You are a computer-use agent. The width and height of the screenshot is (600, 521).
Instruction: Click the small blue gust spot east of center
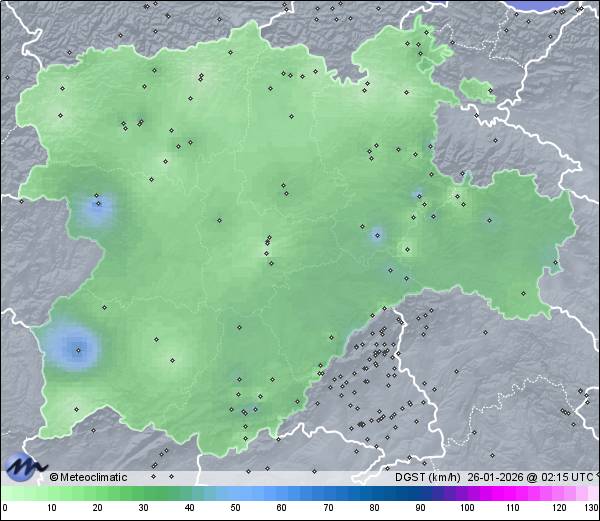[x=377, y=235]
